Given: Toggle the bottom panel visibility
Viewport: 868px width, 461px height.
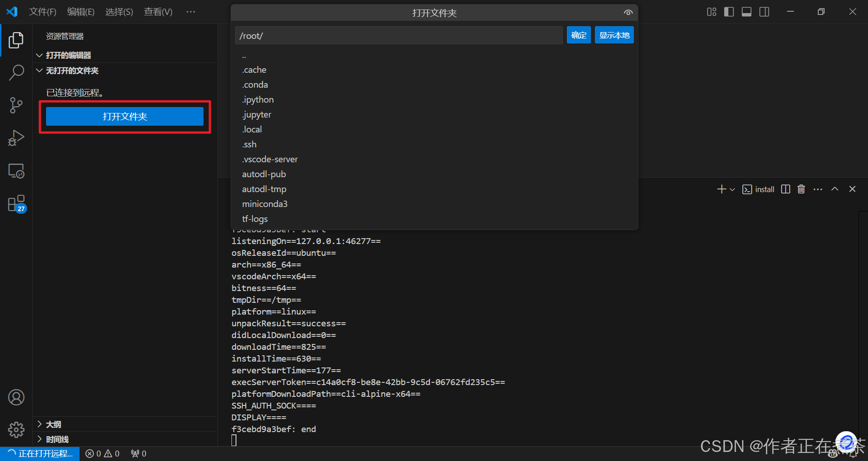Looking at the screenshot, I should point(746,12).
